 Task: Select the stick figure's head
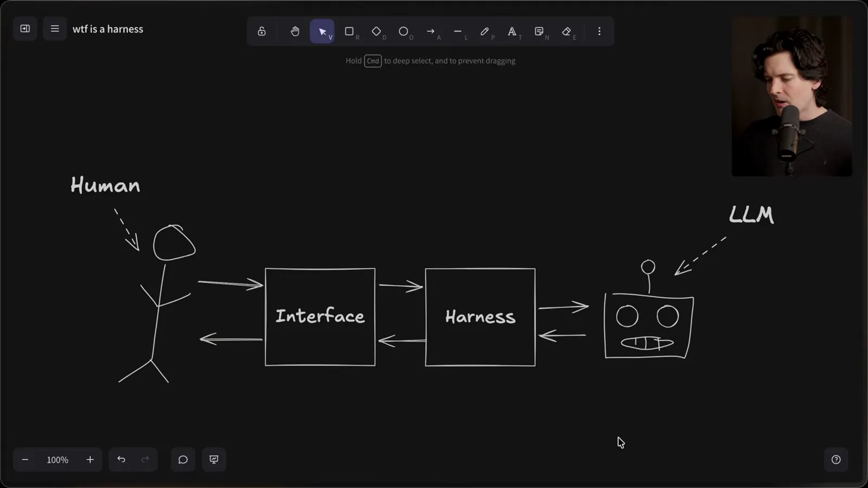click(x=174, y=243)
